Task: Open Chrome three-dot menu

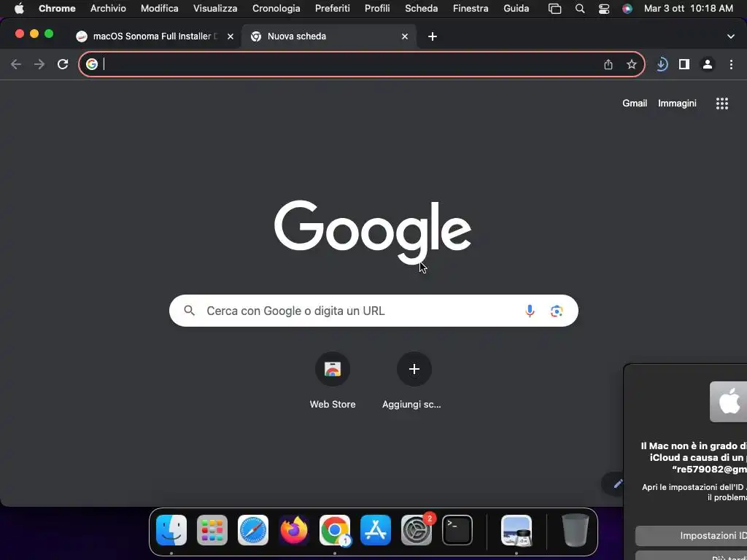Action: point(731,64)
